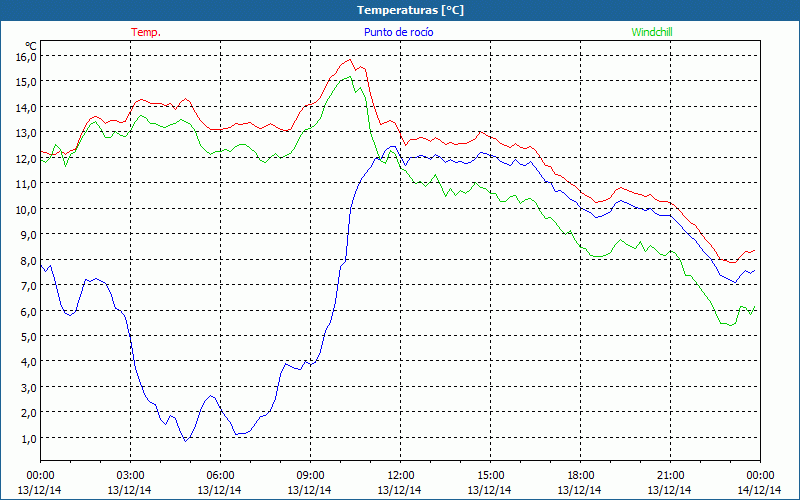Click the red temperature peak near 16 °C
800x500 pixels.
349,60
